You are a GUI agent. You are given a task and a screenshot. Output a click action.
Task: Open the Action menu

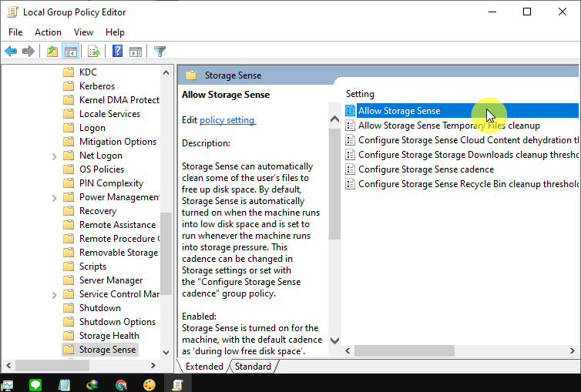pos(48,32)
